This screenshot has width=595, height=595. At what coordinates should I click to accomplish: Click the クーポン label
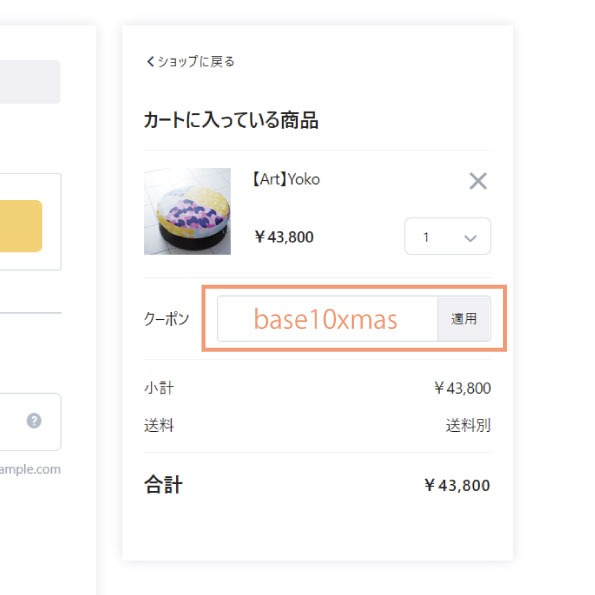(x=166, y=319)
